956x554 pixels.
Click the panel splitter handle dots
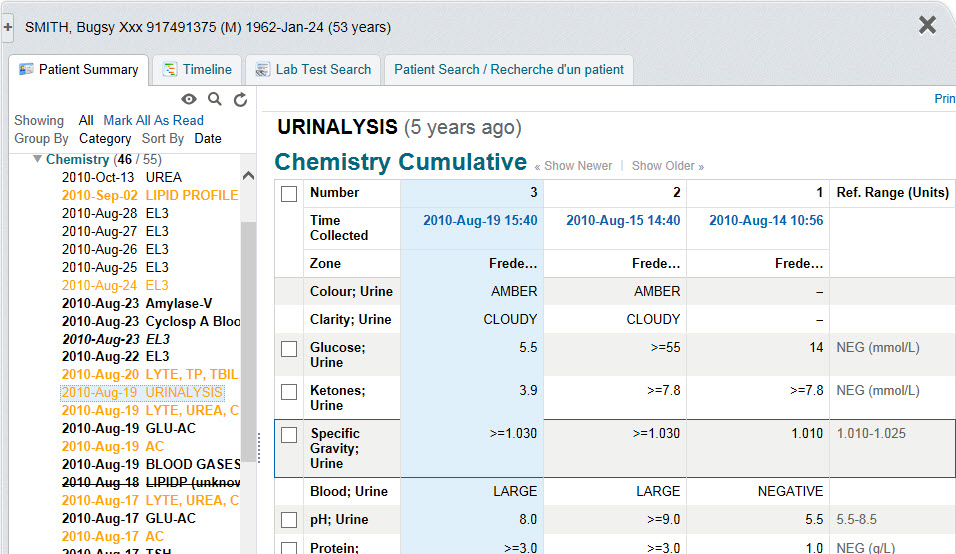pos(259,448)
